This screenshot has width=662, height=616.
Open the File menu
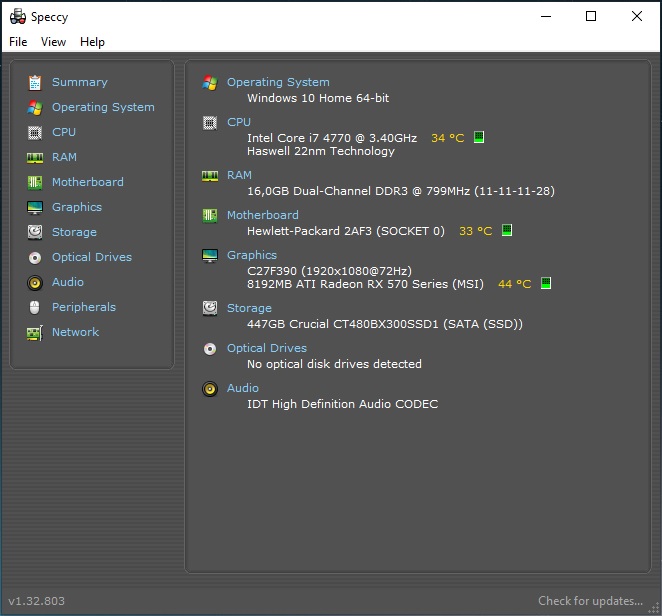point(18,42)
